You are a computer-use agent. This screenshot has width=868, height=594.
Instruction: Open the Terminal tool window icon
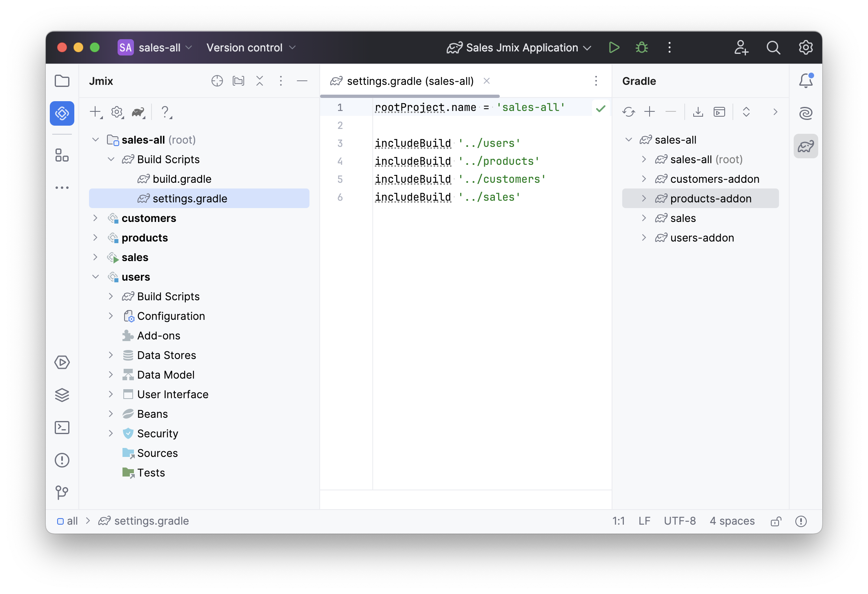pyautogui.click(x=62, y=428)
